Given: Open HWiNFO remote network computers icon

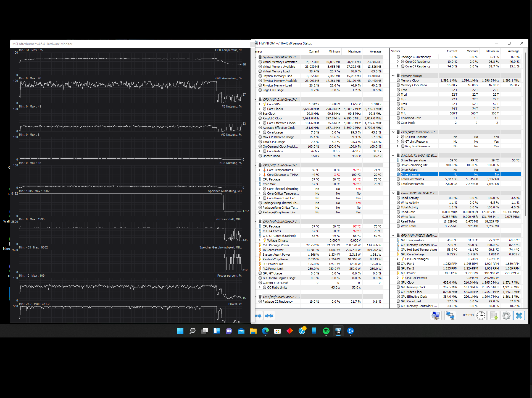Looking at the screenshot, I should pos(450,315).
